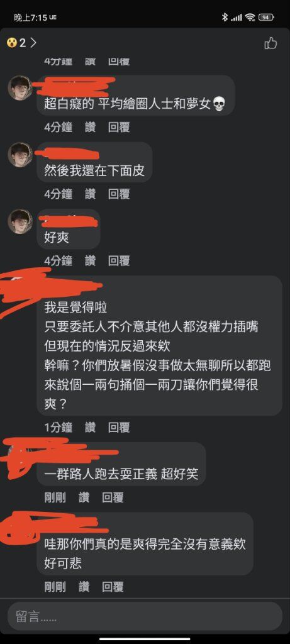Viewport: 290px width, 644px height.
Task: Reply to the 然後我還在下面皮 comment
Action: 119,194
